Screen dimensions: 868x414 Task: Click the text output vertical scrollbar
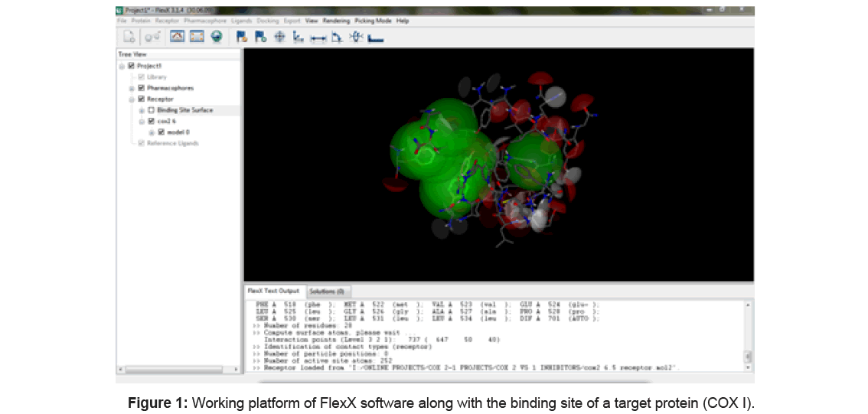point(748,337)
